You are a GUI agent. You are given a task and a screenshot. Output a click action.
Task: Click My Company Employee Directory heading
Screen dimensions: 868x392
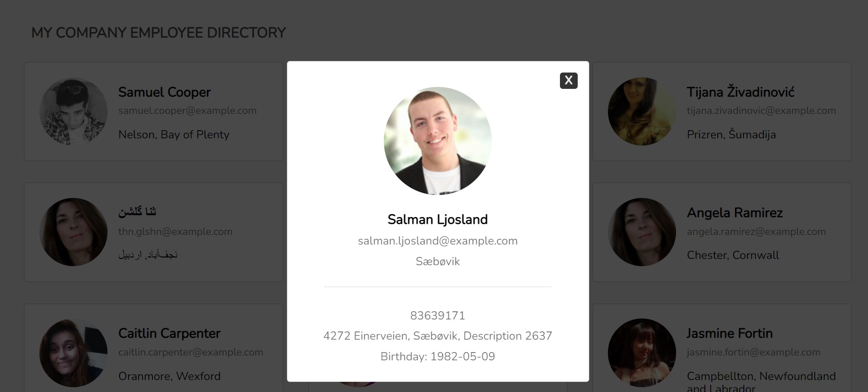click(x=158, y=33)
